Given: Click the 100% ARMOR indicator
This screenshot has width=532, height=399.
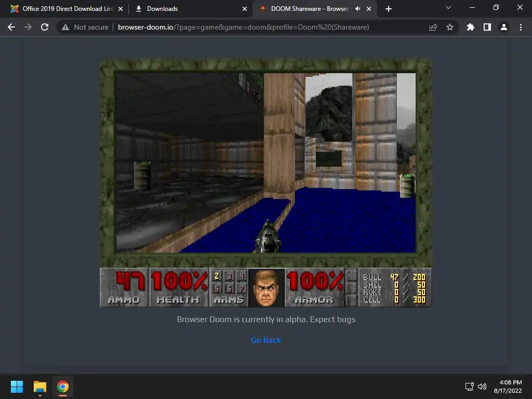Looking at the screenshot, I should pos(315,287).
